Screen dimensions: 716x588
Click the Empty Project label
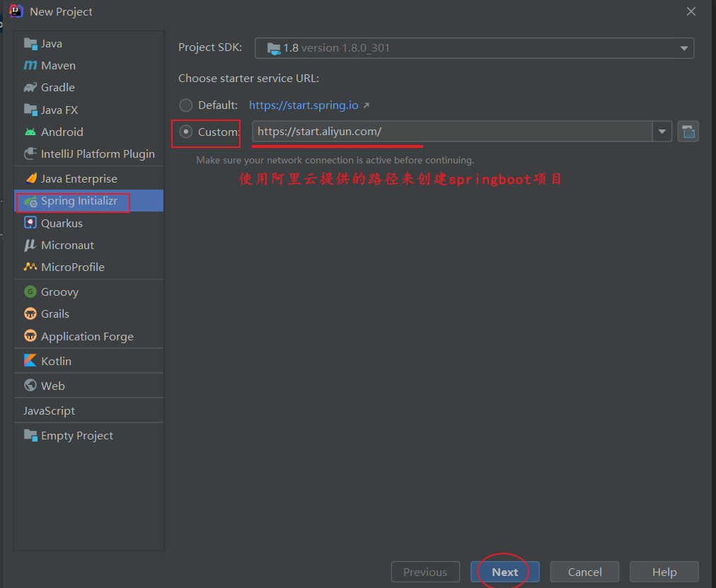[x=76, y=436]
